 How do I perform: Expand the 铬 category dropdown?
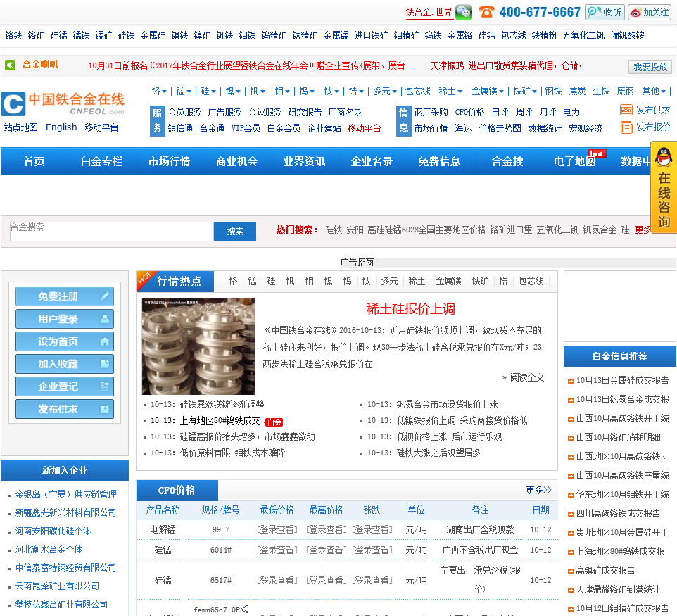coord(159,91)
